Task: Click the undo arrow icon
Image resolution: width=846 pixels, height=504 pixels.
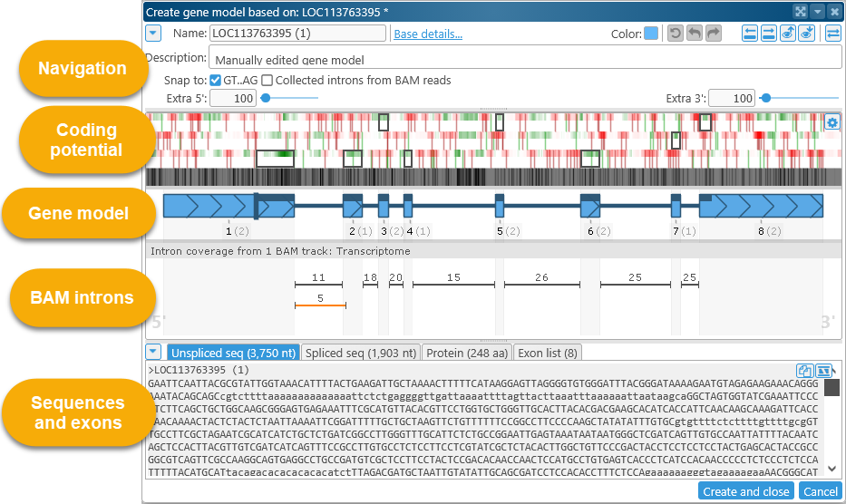Action: (695, 34)
